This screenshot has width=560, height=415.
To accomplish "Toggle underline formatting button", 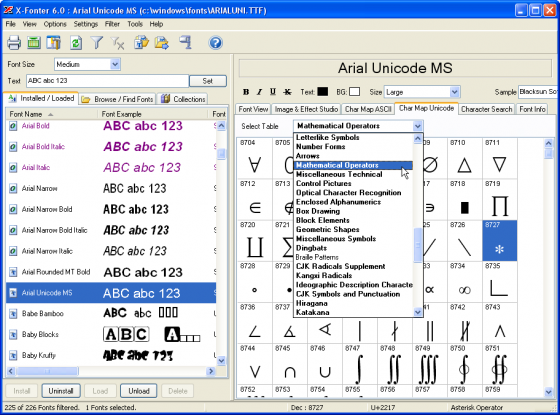I will (x=273, y=92).
